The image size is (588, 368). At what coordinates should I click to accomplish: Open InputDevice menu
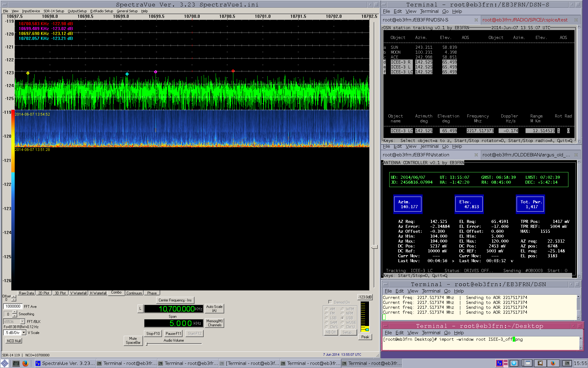click(31, 11)
